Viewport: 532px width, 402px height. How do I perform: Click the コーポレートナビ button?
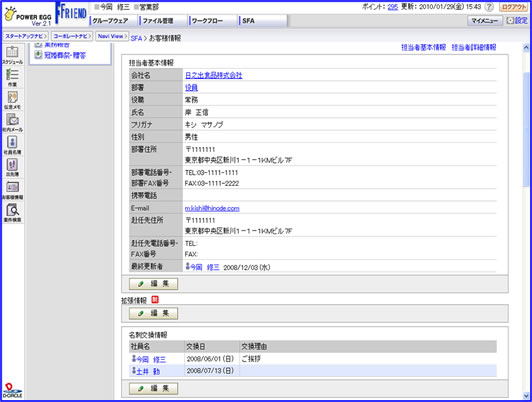pyautogui.click(x=72, y=36)
